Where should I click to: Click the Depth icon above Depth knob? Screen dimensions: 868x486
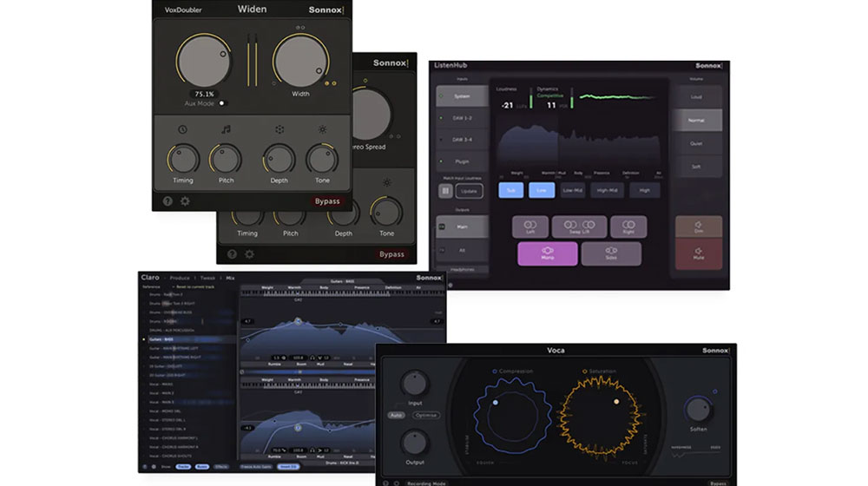(x=279, y=129)
